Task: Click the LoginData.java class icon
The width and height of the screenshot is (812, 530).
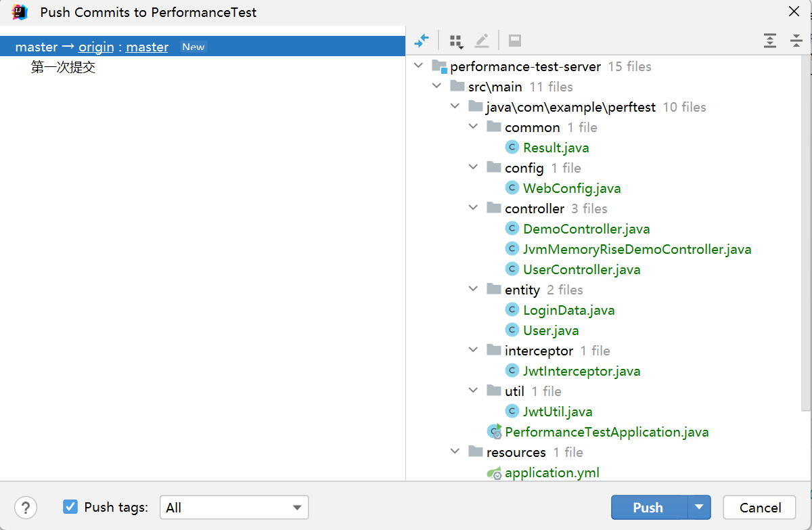Action: 512,310
